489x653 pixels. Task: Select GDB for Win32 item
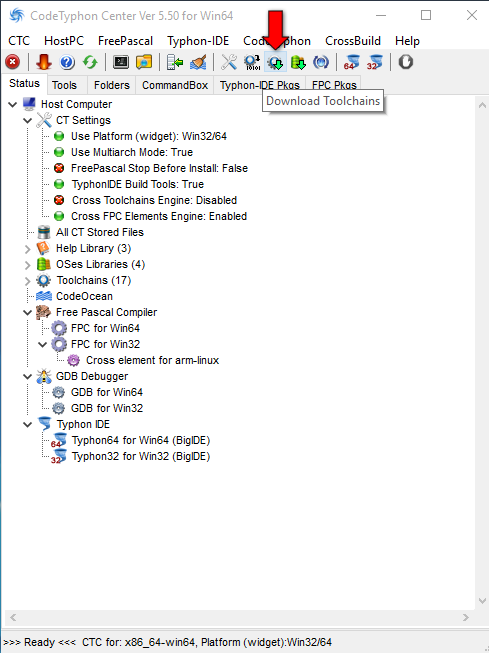[107, 408]
